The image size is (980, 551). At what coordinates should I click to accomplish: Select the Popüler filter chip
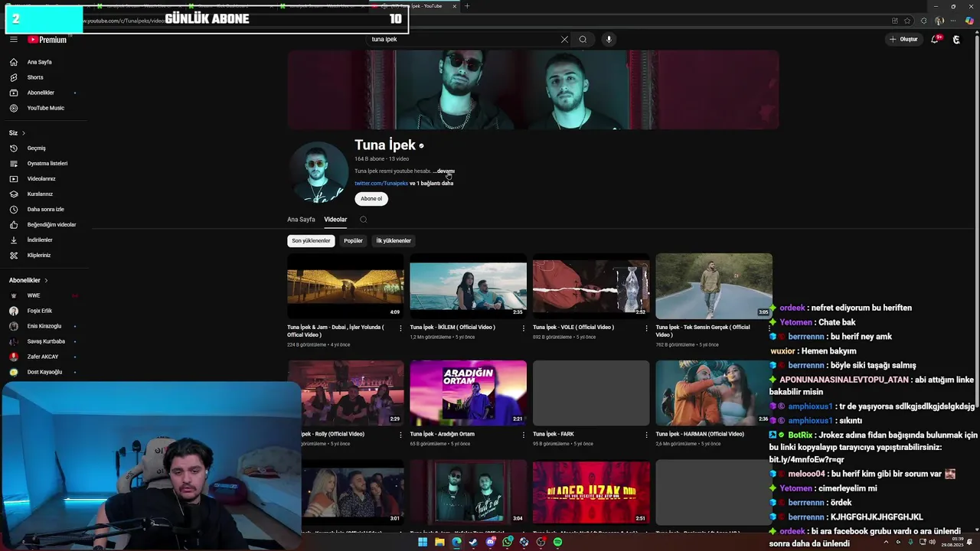[353, 241]
